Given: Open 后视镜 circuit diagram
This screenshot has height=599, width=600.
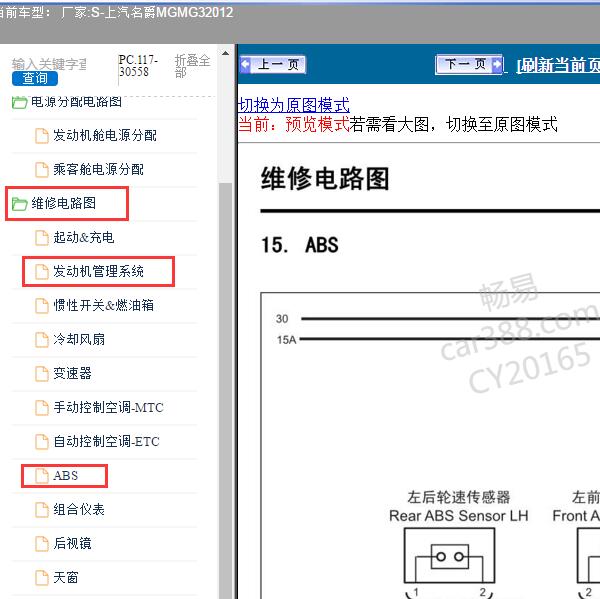Looking at the screenshot, I should 72,543.
